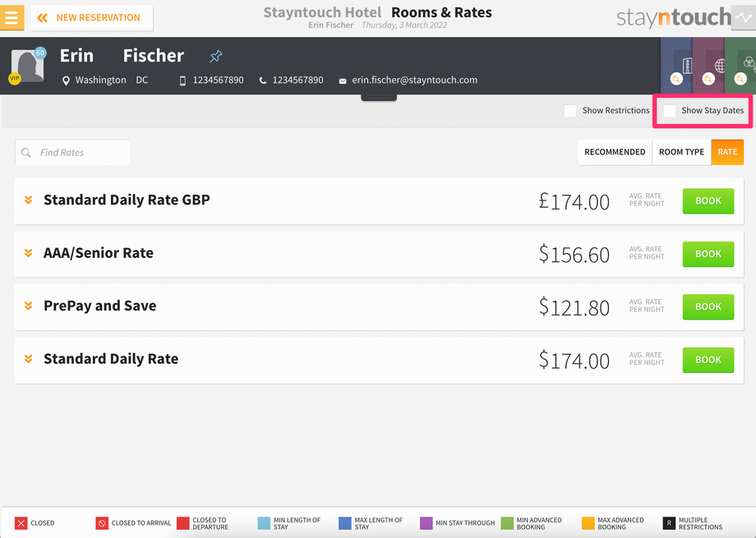Expand the Standard Daily Rate $174.00 row

click(29, 359)
